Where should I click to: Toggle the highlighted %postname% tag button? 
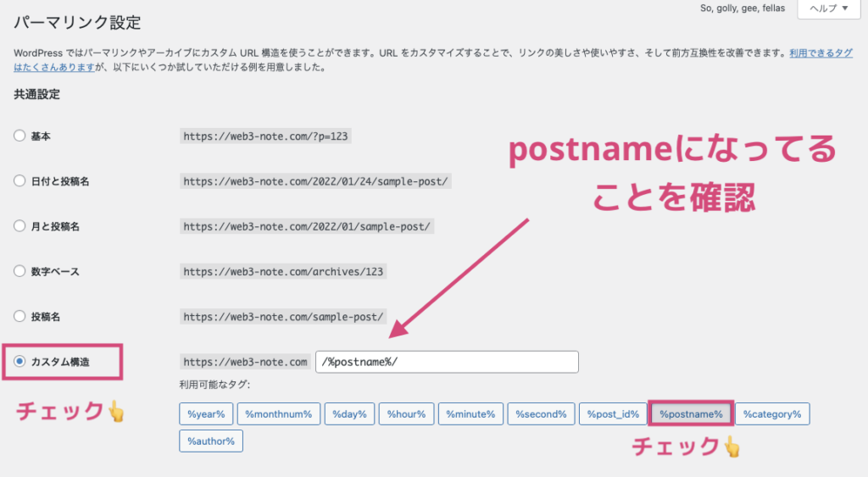[x=691, y=414]
